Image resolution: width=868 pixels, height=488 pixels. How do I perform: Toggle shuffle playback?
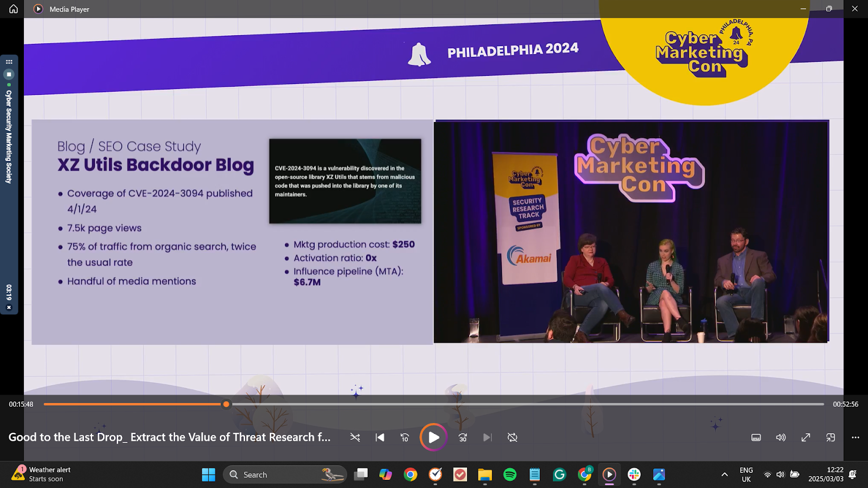tap(355, 437)
